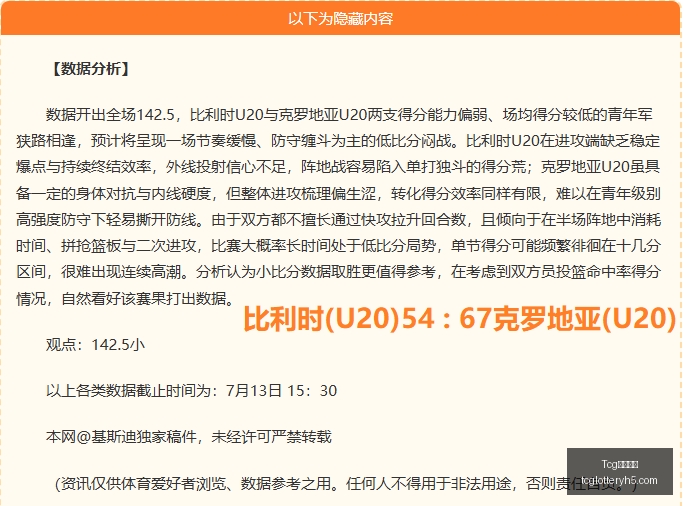Screen dimensions: 684x506
Task: Click the 观点：142.5小 prediction line
Action: point(95,345)
